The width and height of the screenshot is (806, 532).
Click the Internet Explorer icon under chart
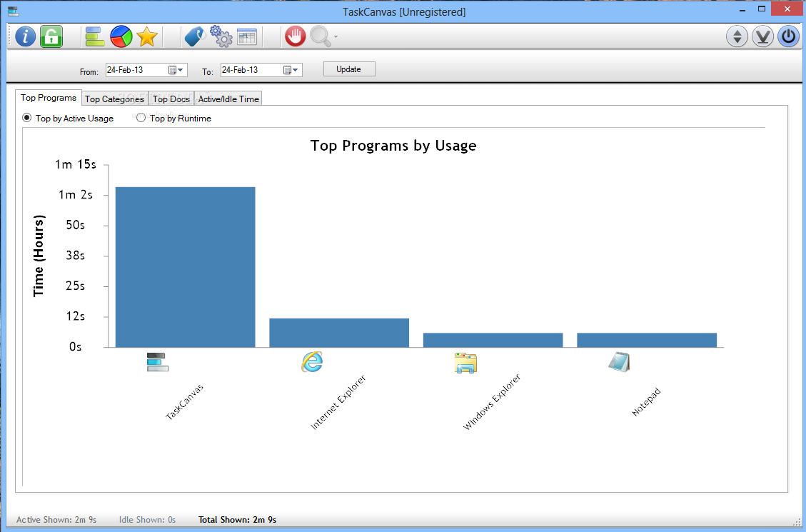312,362
